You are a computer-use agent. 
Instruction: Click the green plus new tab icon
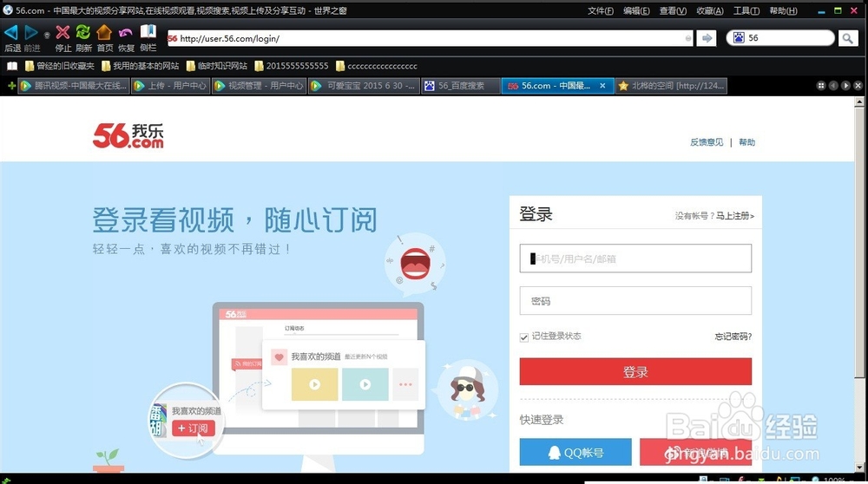11,86
